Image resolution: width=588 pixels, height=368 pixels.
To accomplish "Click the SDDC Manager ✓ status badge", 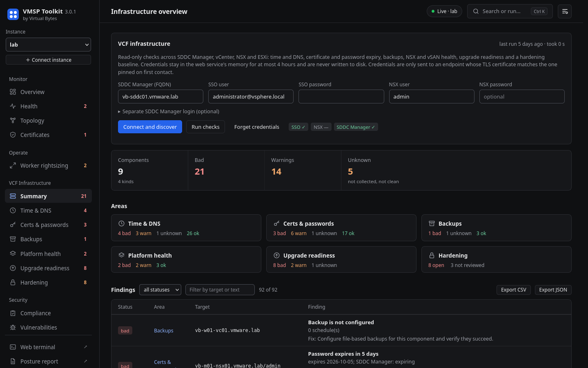I will [x=356, y=127].
